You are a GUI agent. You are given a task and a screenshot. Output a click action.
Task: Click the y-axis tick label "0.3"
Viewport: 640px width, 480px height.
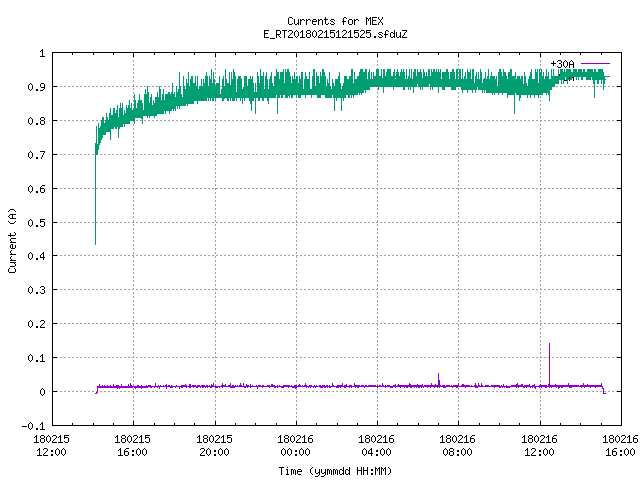(x=36, y=290)
